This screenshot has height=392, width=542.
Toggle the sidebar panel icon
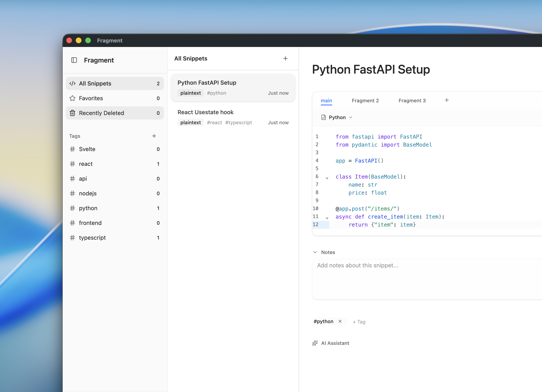coord(74,60)
